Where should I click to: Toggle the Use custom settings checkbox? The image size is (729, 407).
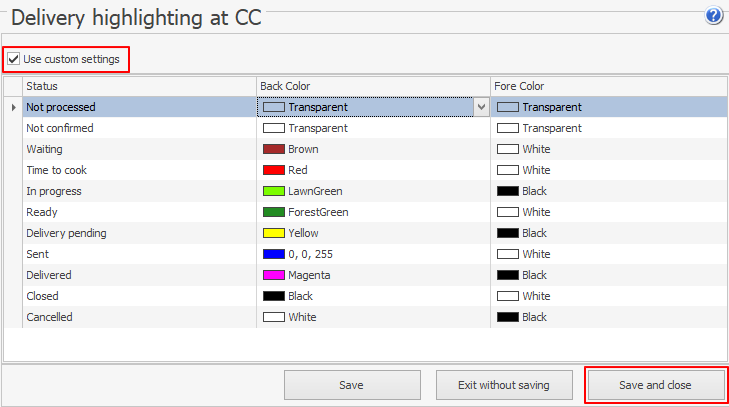14,60
